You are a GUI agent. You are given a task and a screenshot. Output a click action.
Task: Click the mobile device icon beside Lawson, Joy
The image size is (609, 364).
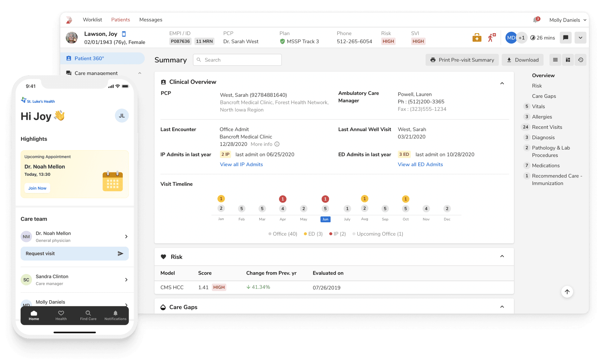pos(124,34)
